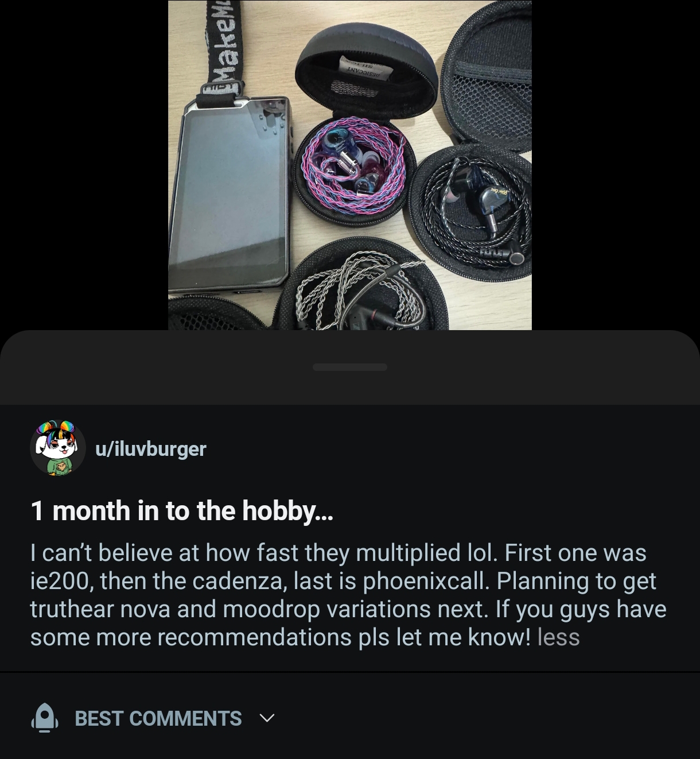Click the bottom sheet drag handle
The width and height of the screenshot is (700, 759).
coord(350,367)
